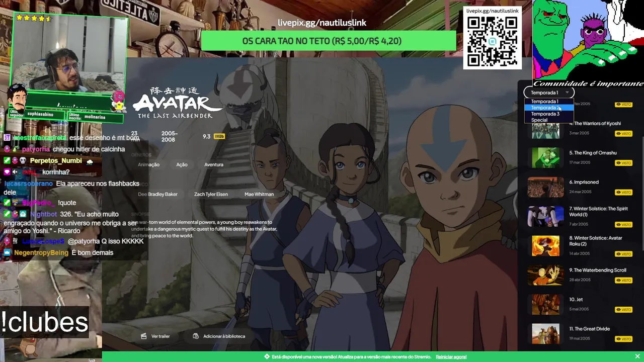Toggle VISTO on Winter Solstice: Avatar Roku
The image size is (644, 362).
(x=624, y=254)
